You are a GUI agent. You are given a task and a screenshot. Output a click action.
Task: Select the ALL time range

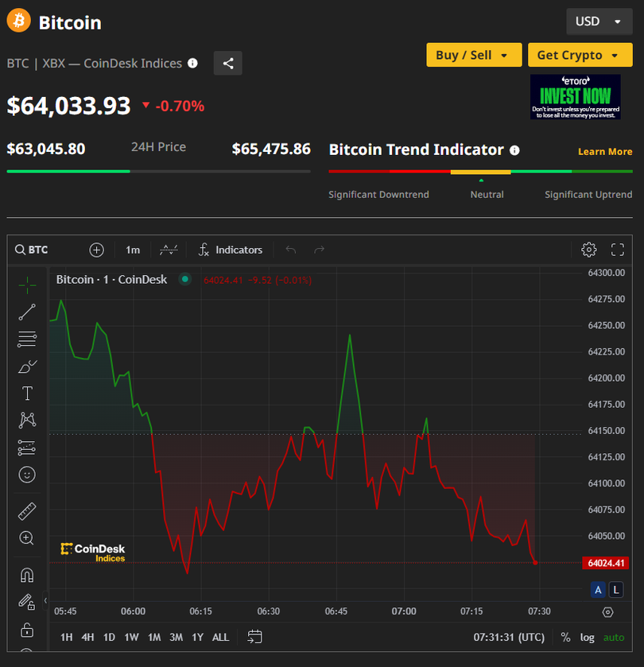tap(220, 637)
